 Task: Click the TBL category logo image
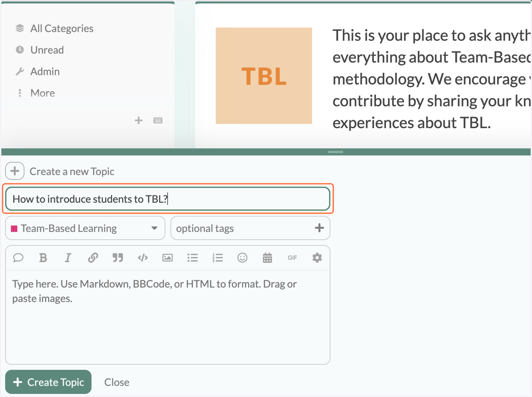[x=264, y=76]
